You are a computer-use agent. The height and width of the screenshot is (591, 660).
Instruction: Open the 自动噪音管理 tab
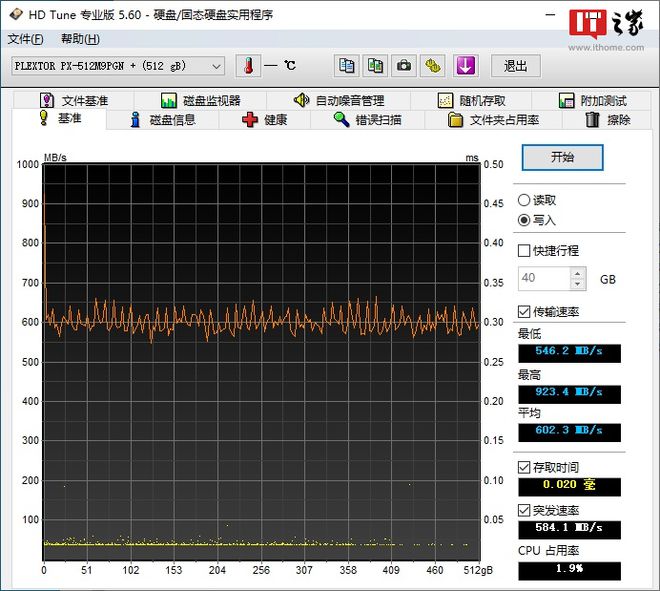tap(339, 101)
